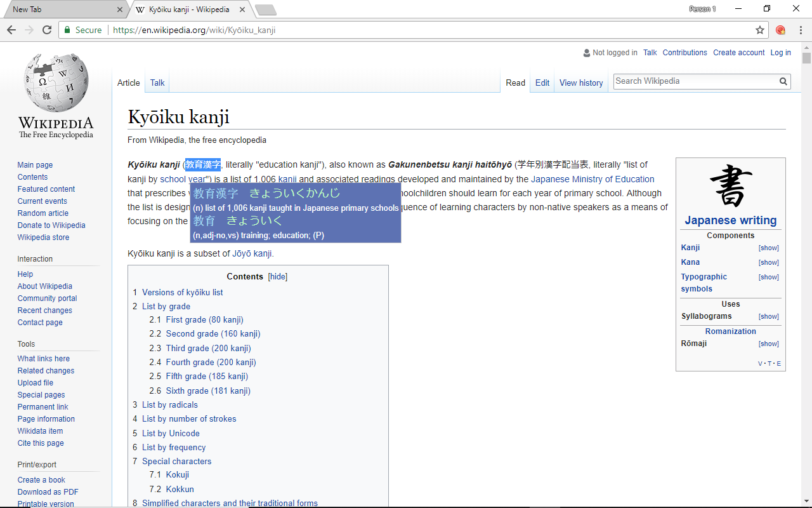The image size is (812, 508).
Task: Click the search magnifier icon in Wikipedia search
Action: pyautogui.click(x=783, y=81)
